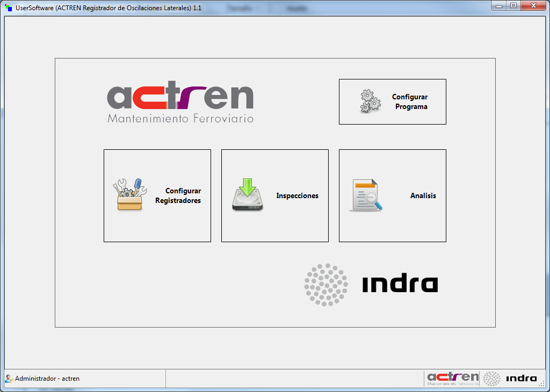Click the administrator user icon in status bar

click(9, 379)
